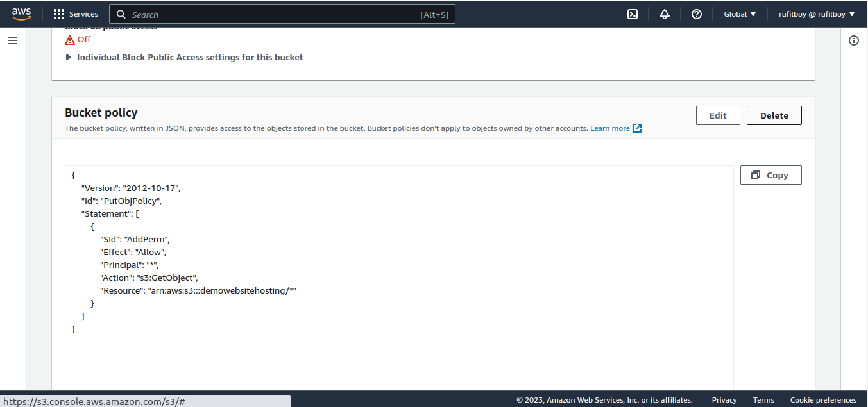Copy the bucket policy JSON
The width and height of the screenshot is (868, 407).
[x=771, y=175]
